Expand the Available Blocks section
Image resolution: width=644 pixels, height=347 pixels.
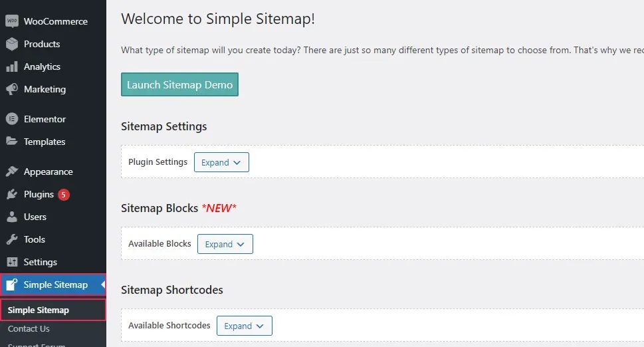point(225,244)
